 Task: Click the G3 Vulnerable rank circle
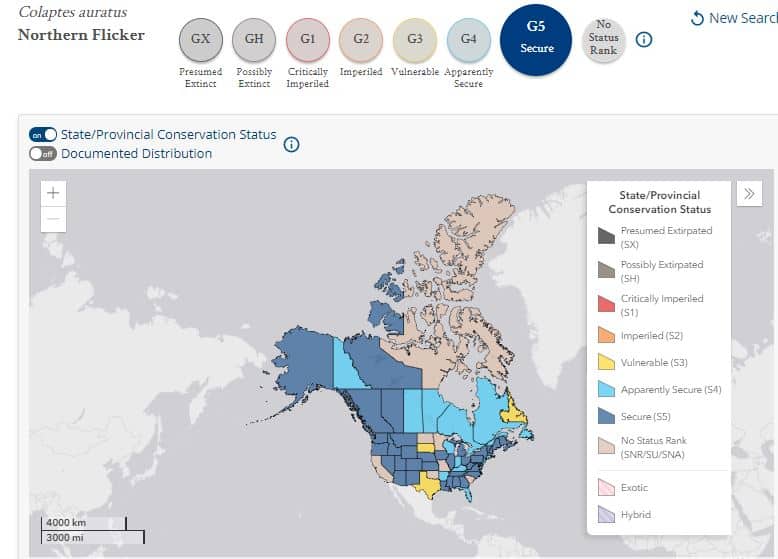(415, 39)
